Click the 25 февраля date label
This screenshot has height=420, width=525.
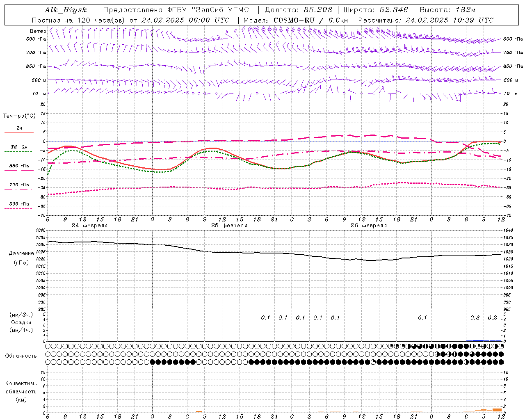click(229, 226)
